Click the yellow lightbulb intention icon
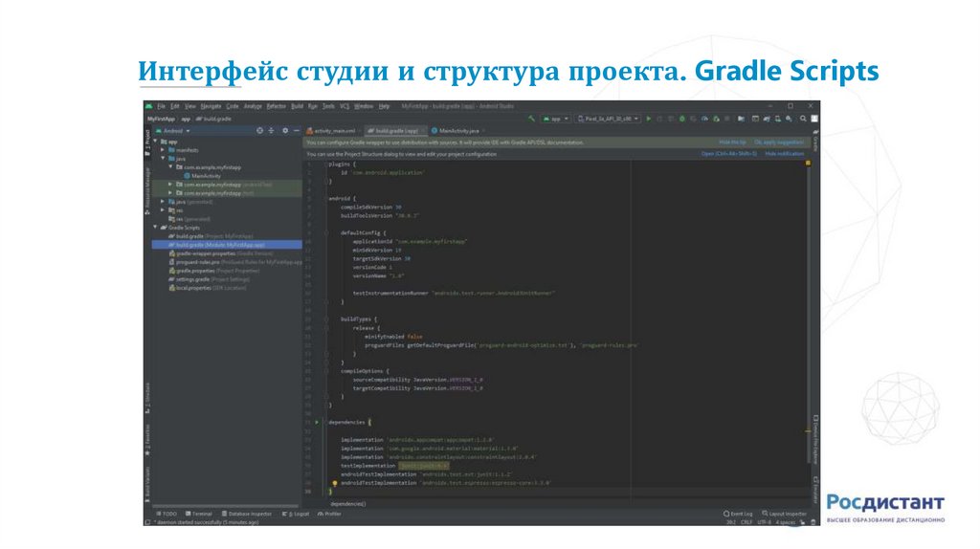 tap(334, 483)
